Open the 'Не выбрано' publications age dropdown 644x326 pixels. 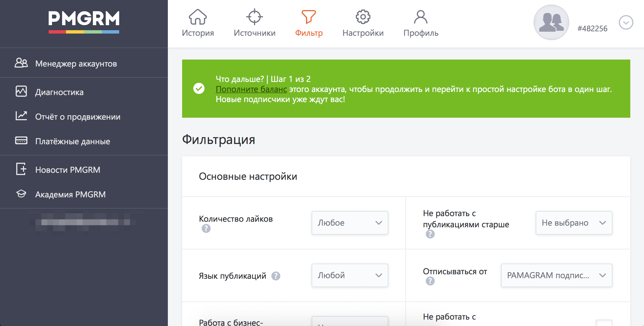tap(574, 223)
